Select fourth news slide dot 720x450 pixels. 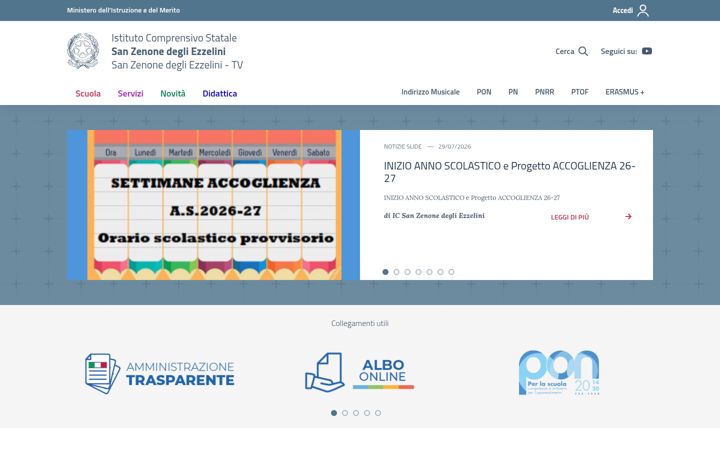click(418, 272)
